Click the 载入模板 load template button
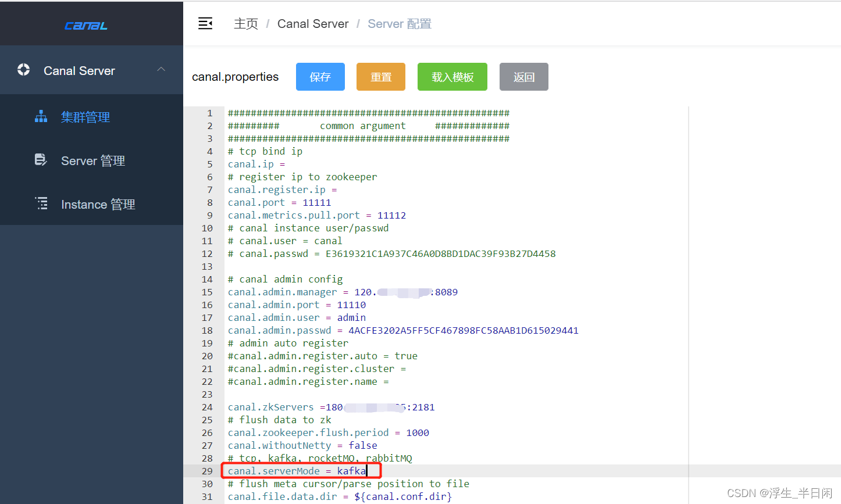The height and width of the screenshot is (504, 841). click(x=452, y=77)
